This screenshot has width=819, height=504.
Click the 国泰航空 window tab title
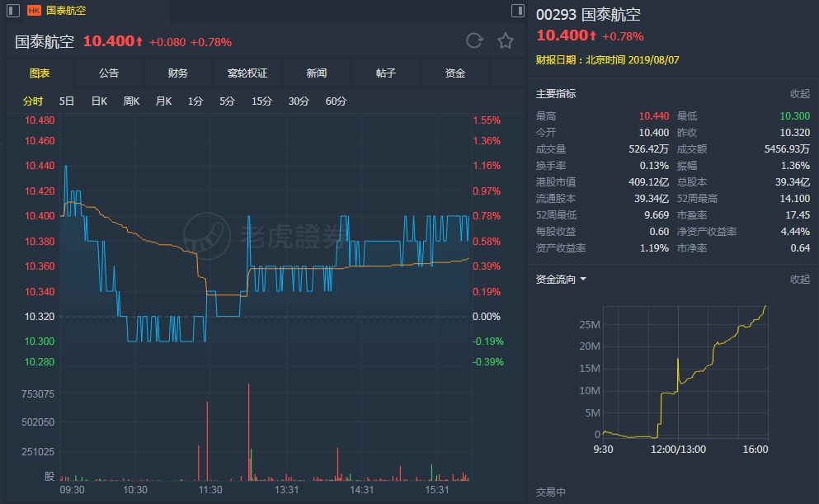66,11
